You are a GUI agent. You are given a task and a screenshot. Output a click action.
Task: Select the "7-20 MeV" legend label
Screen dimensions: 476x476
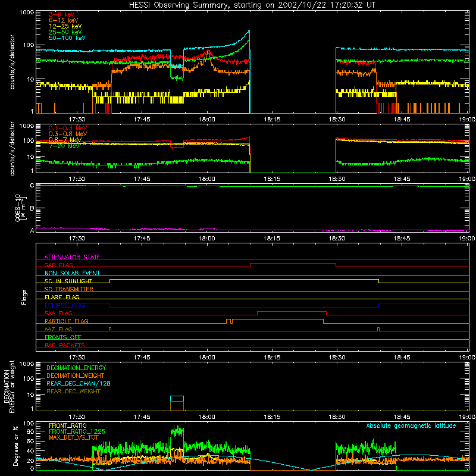pos(64,146)
